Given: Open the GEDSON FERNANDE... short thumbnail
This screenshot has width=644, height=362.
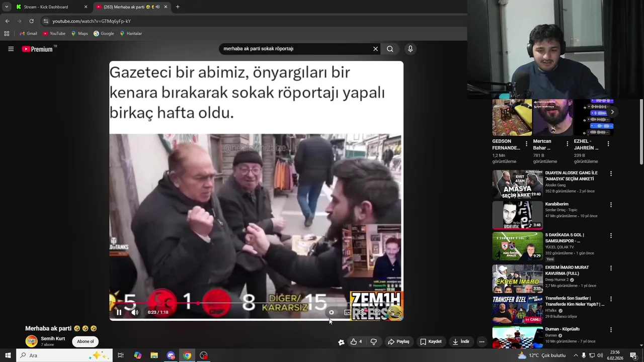Looking at the screenshot, I should (512, 118).
